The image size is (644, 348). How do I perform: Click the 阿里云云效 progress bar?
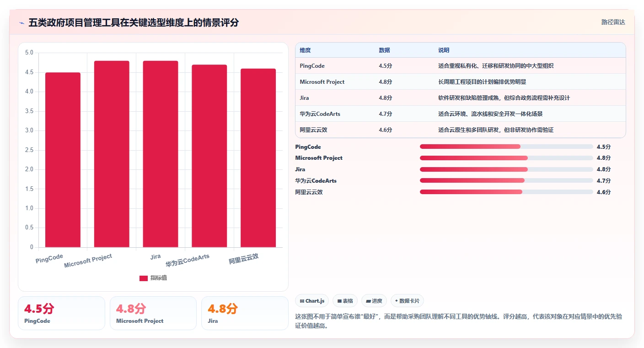point(506,192)
